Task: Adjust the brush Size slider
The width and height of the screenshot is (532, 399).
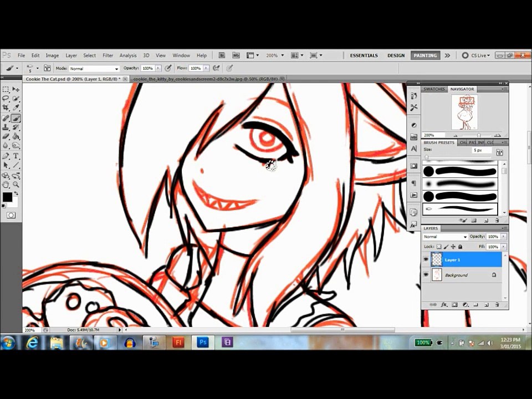Action: pyautogui.click(x=427, y=157)
